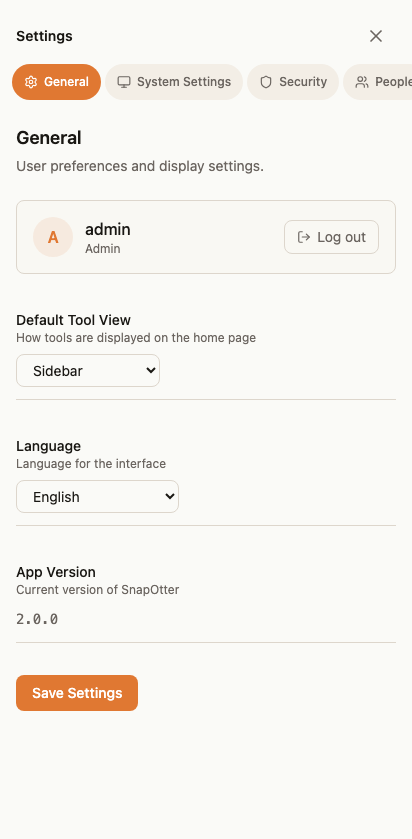This screenshot has width=412, height=839.
Task: Click the Save Settings button
Action: tap(77, 693)
